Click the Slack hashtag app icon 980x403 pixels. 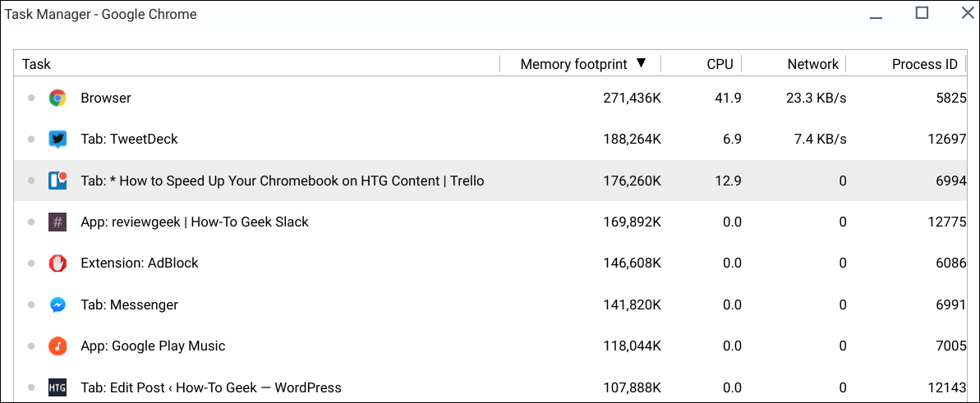58,222
